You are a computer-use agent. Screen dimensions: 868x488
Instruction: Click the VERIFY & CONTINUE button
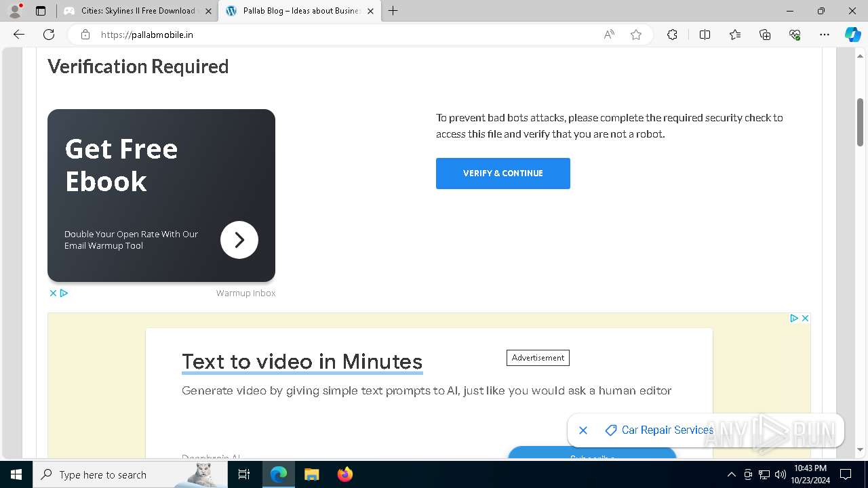503,174
